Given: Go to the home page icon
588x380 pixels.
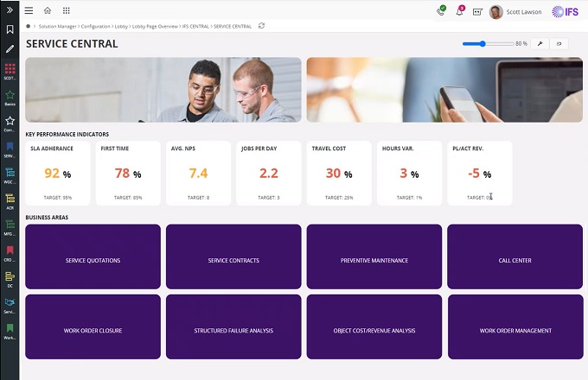Looking at the screenshot, I should click(x=48, y=10).
